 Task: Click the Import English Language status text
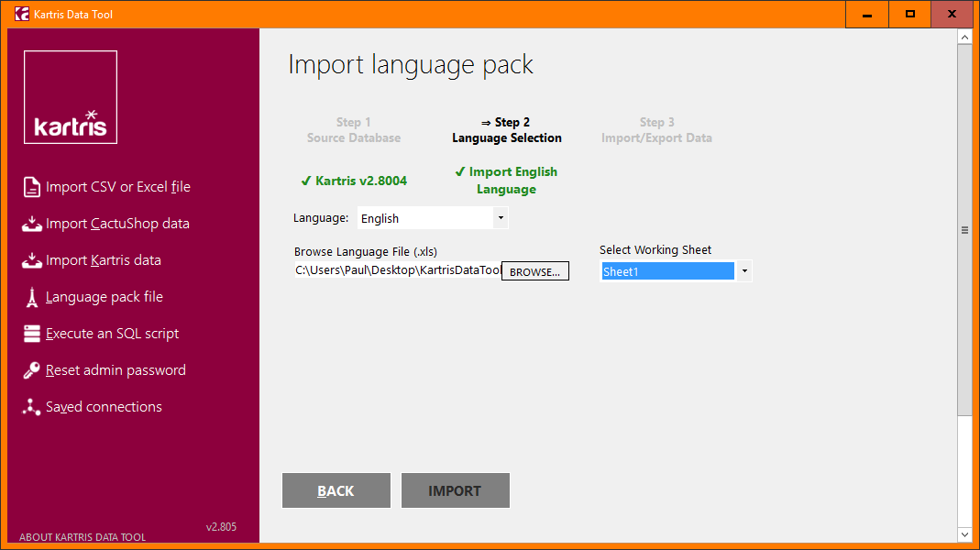click(x=506, y=181)
